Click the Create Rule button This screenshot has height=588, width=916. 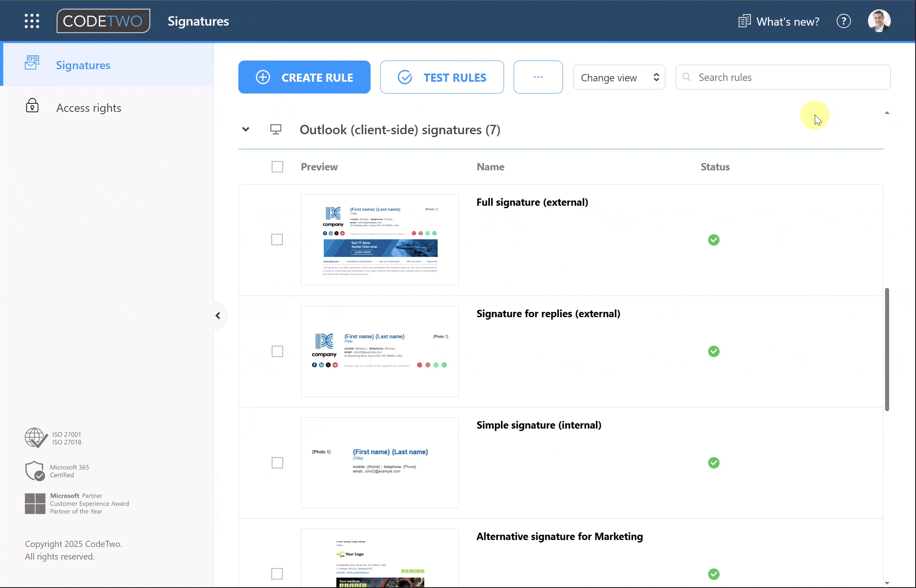point(304,77)
